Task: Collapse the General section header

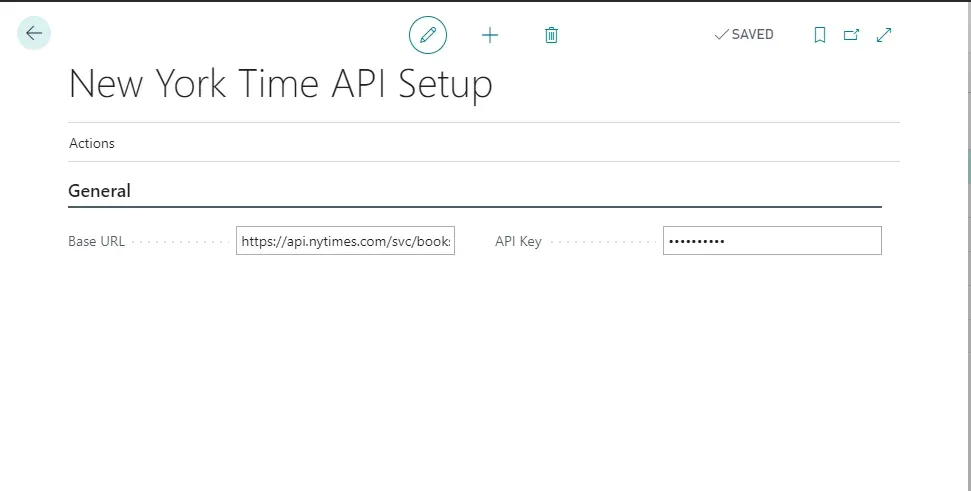Action: coord(99,191)
